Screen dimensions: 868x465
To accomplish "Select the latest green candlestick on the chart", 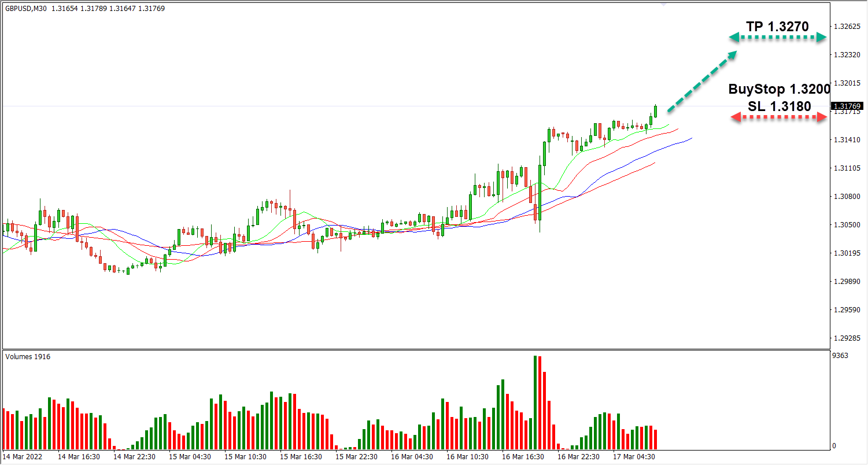I will (655, 111).
